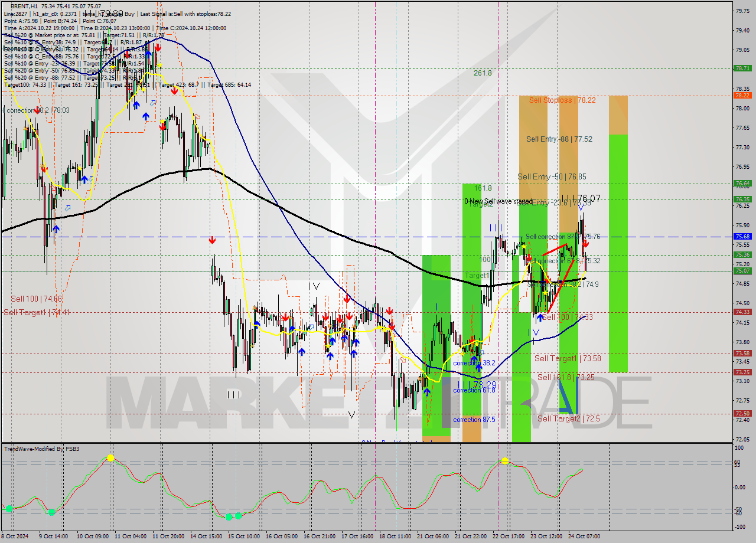
Task: Click the 'Point A:75.98' header line
Action: (x=21, y=21)
